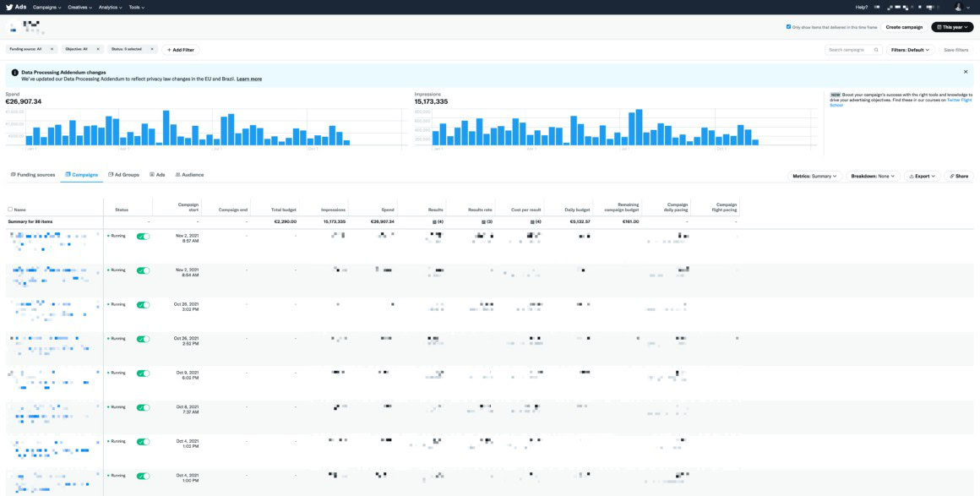Toggle 'Only show items that delivered' checkbox

(x=788, y=27)
